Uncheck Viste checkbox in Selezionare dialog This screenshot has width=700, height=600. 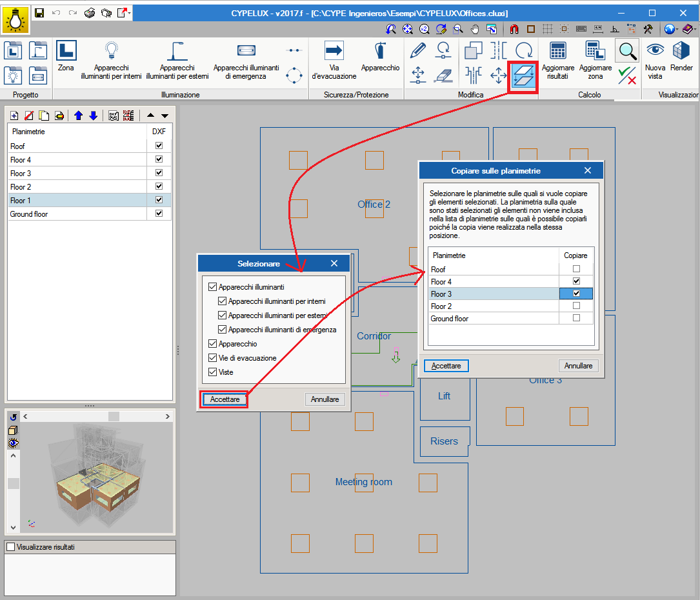pos(212,372)
